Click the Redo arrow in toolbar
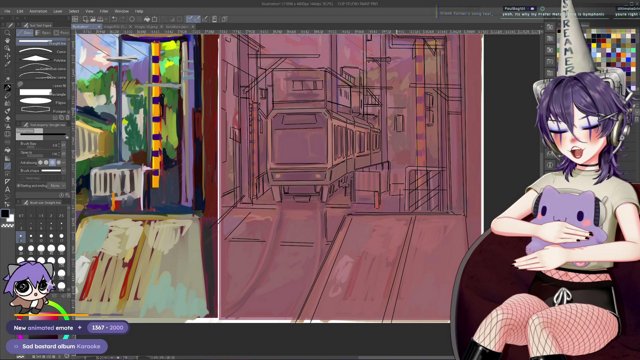The width and height of the screenshot is (640, 360). pyautogui.click(x=122, y=19)
